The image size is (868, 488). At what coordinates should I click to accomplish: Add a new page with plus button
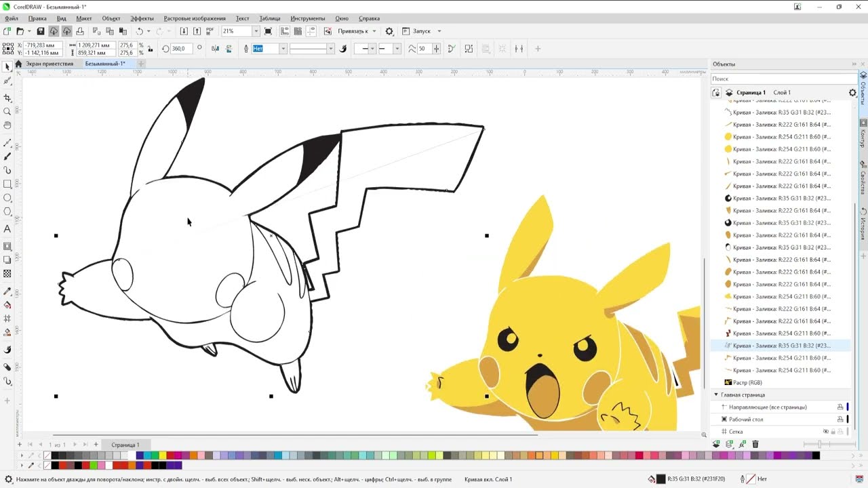[96, 445]
